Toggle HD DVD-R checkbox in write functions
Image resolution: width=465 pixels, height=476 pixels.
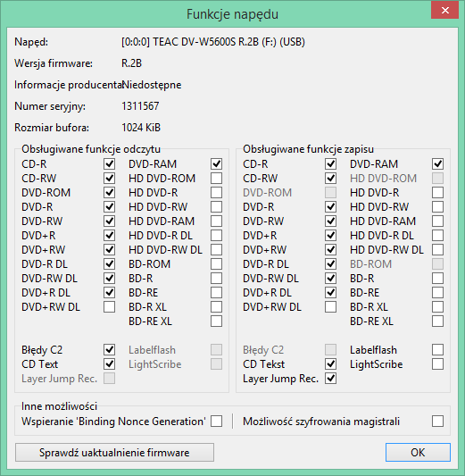tap(437, 193)
